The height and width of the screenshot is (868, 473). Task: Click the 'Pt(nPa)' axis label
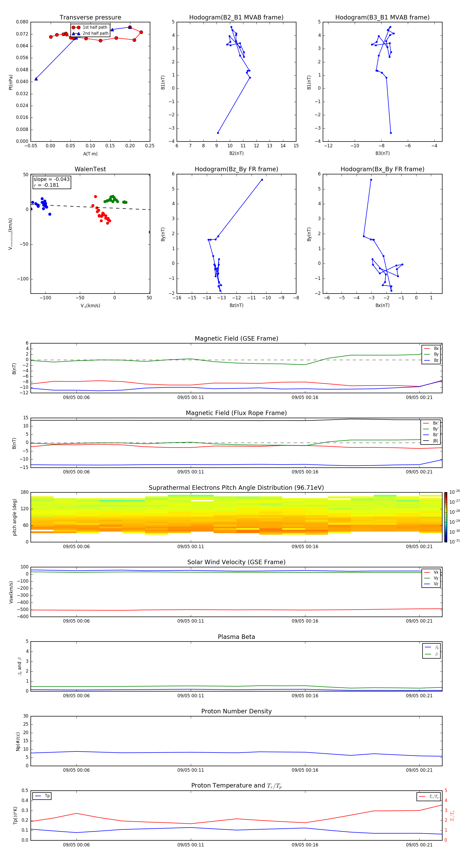pos(11,82)
